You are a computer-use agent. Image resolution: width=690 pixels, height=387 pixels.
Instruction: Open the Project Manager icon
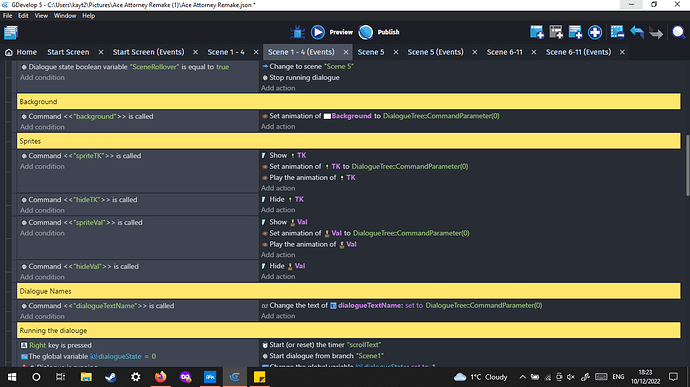pyautogui.click(x=11, y=32)
